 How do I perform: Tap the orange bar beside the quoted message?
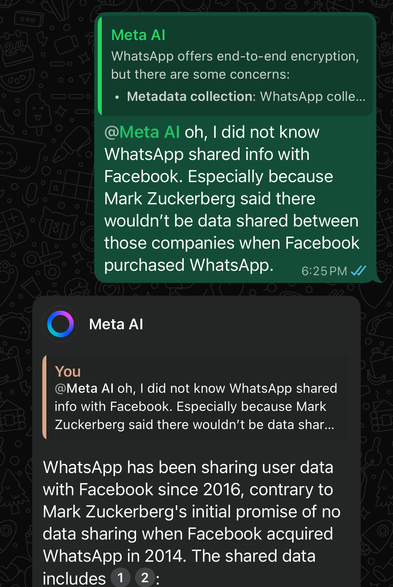(x=44, y=398)
